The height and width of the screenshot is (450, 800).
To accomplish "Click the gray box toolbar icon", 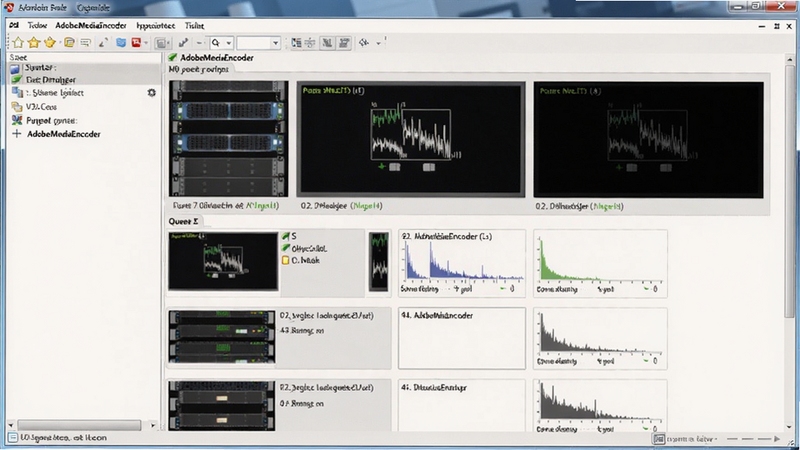I will [162, 43].
